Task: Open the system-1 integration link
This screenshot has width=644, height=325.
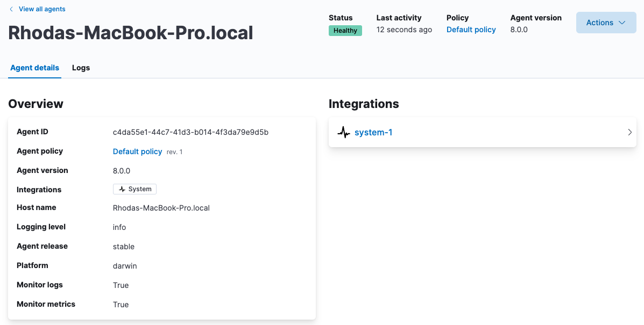Action: [x=373, y=132]
